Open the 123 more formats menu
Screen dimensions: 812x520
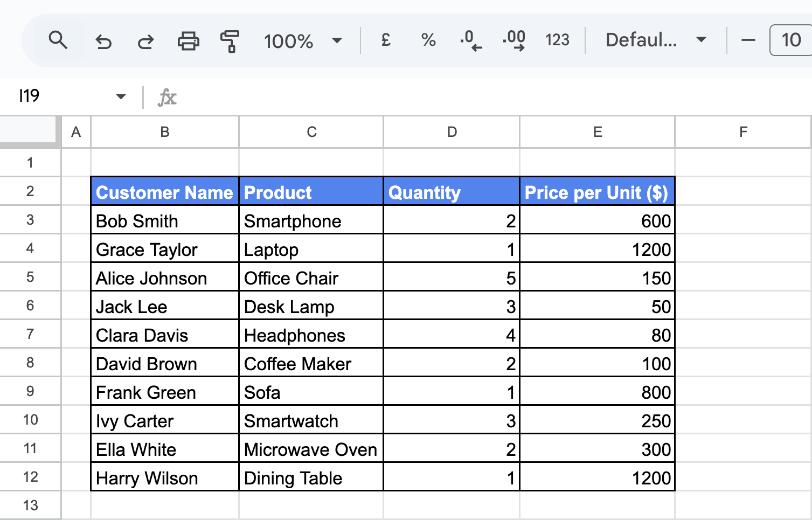[557, 40]
